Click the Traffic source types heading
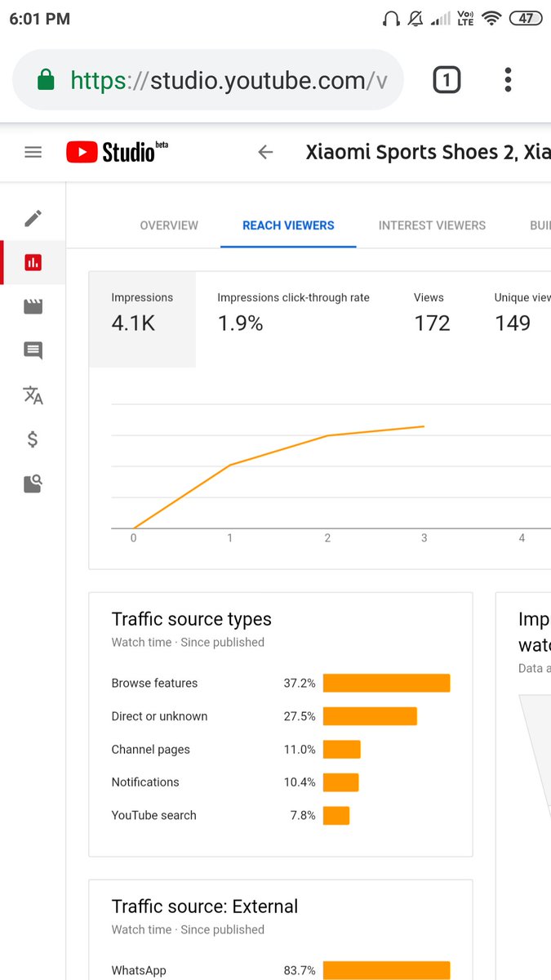Viewport: 551px width, 980px height. pyautogui.click(x=191, y=619)
